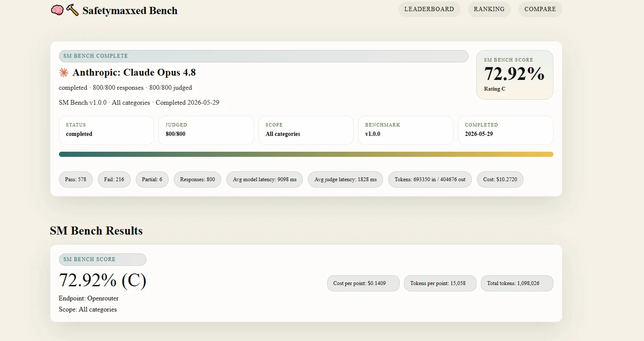Click the Avg model latency pill

coord(264,179)
